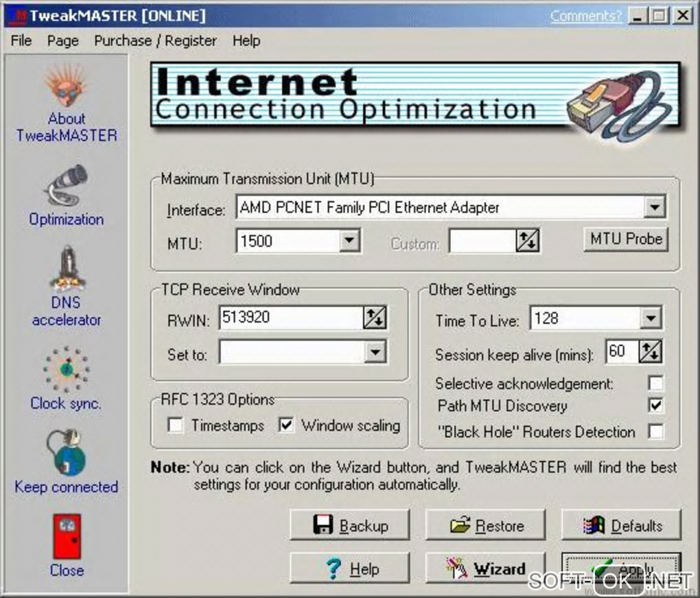Click the Apply button

622,568
